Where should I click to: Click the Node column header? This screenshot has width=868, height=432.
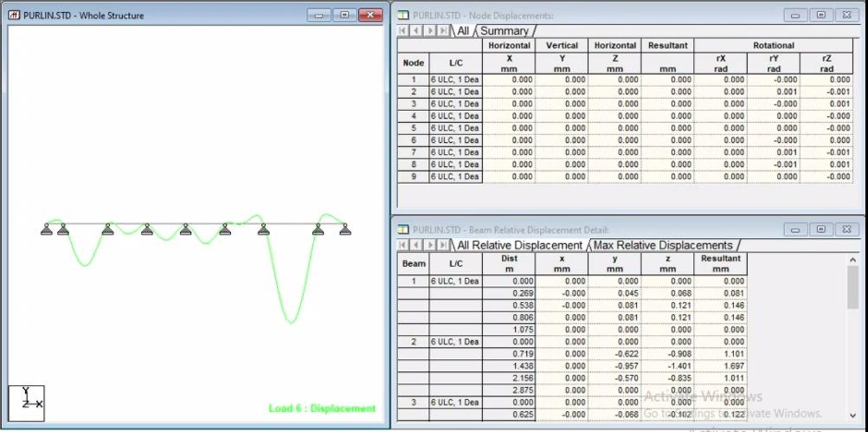click(414, 63)
